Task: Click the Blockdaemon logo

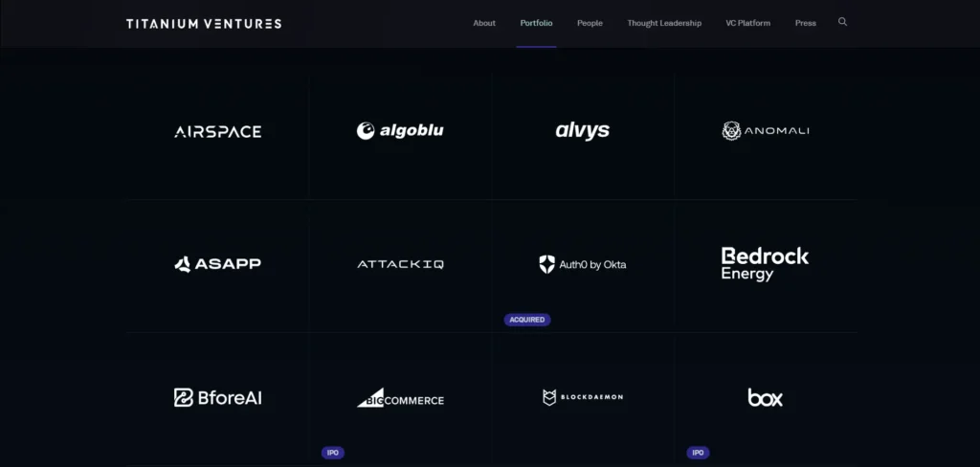Action: tap(583, 397)
